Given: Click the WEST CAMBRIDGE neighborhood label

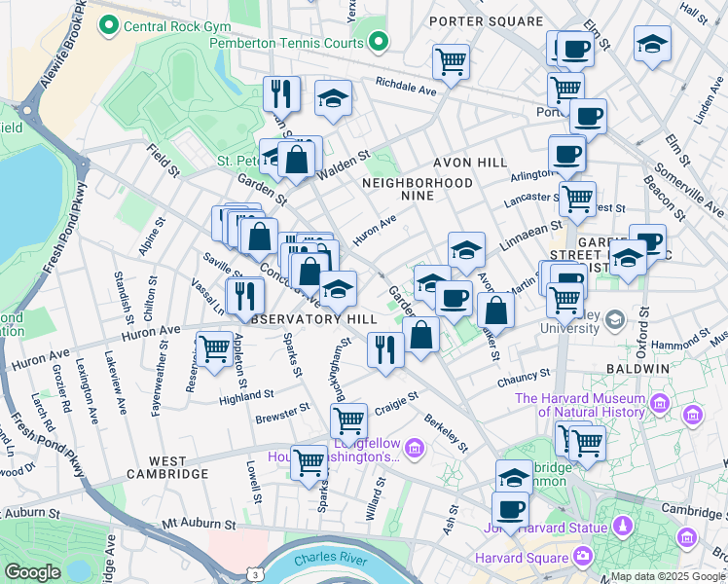Looking at the screenshot, I should pos(167,467).
